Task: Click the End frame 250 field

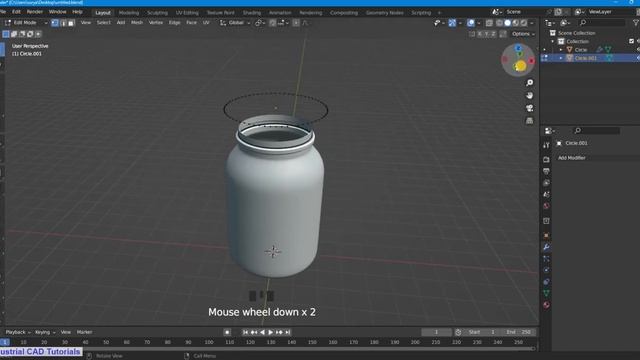Action: point(519,332)
